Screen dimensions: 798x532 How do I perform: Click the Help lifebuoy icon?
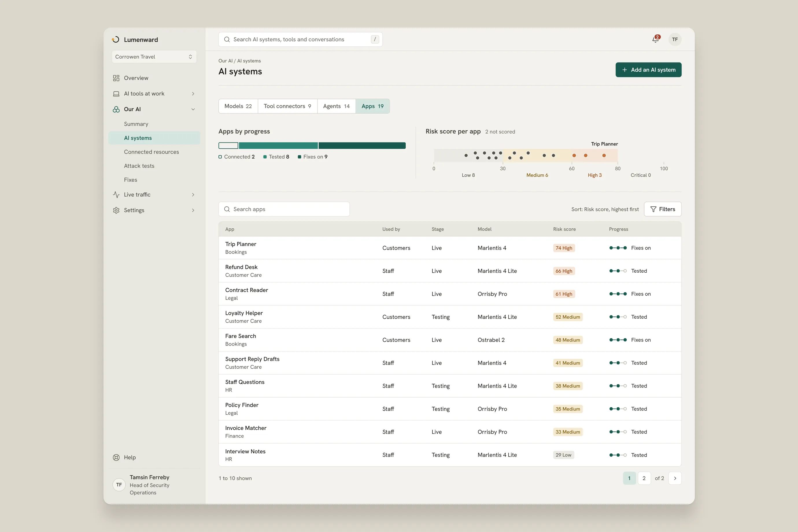click(x=116, y=457)
